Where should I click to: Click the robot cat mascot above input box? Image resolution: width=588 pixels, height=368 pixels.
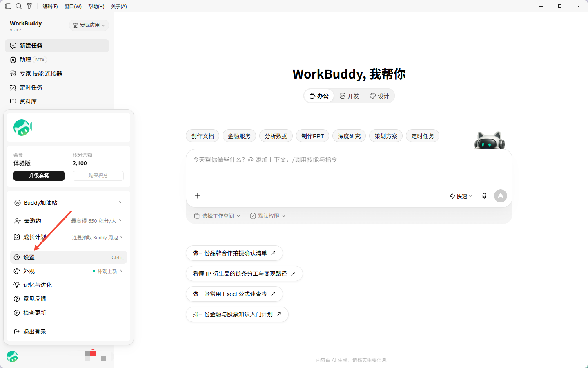coord(490,140)
